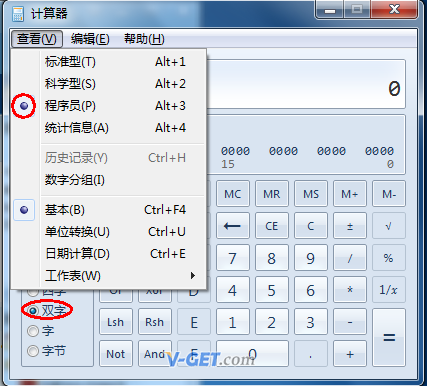Click the decimal point key
Image resolution: width=427 pixels, height=386 pixels.
click(311, 353)
